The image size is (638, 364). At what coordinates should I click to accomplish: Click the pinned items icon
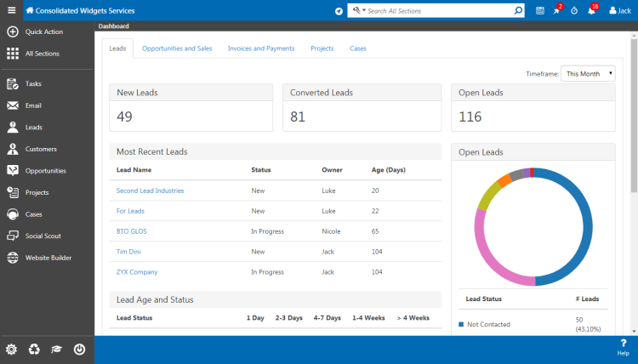557,10
